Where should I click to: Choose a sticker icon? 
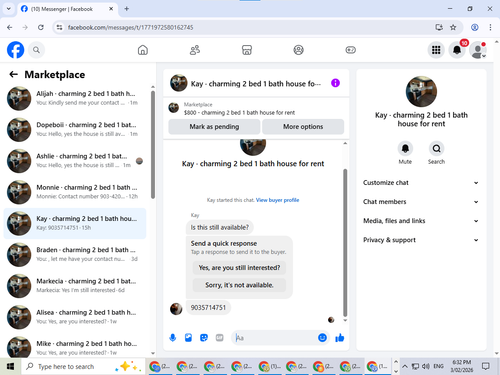pyautogui.click(x=204, y=338)
